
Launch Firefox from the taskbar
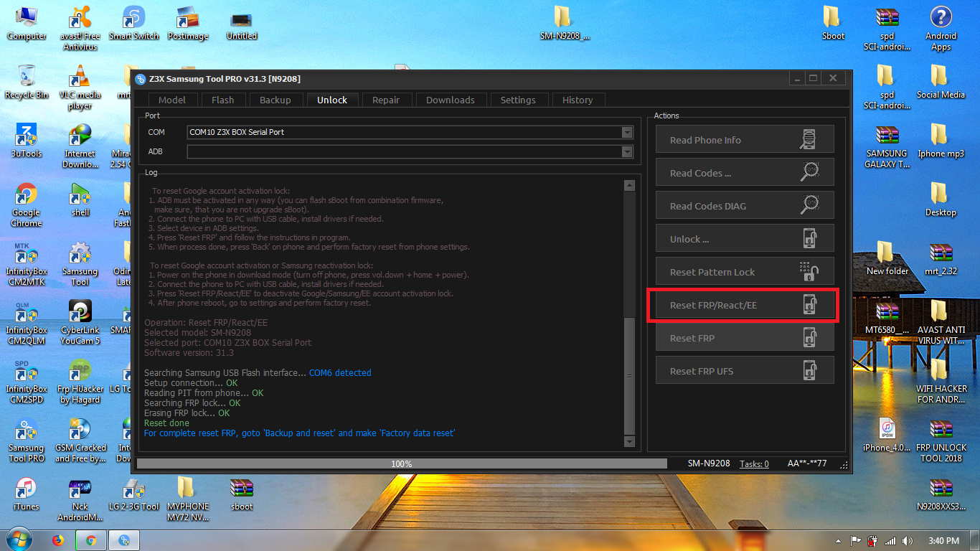58,540
